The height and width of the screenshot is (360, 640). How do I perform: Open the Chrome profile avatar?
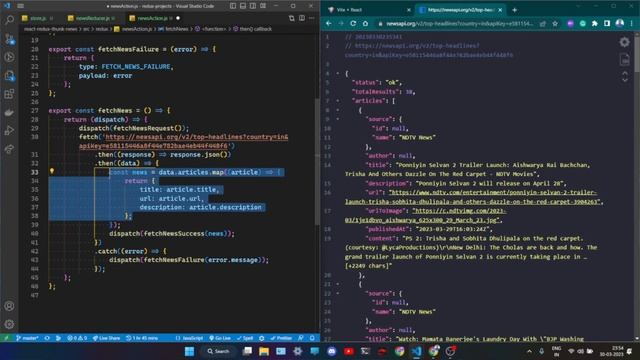click(x=620, y=23)
